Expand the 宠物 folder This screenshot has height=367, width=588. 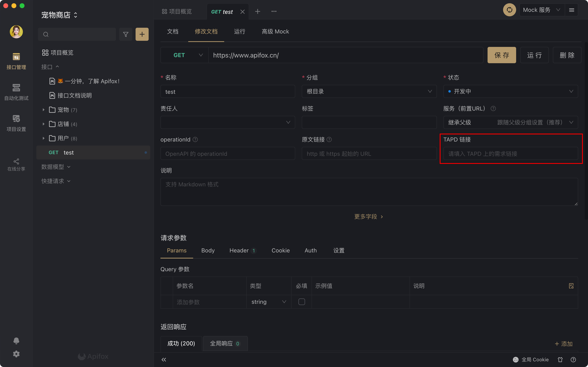43,110
